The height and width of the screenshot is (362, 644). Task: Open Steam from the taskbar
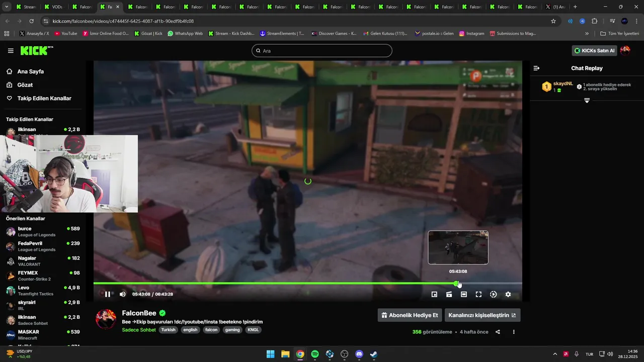(x=374, y=354)
